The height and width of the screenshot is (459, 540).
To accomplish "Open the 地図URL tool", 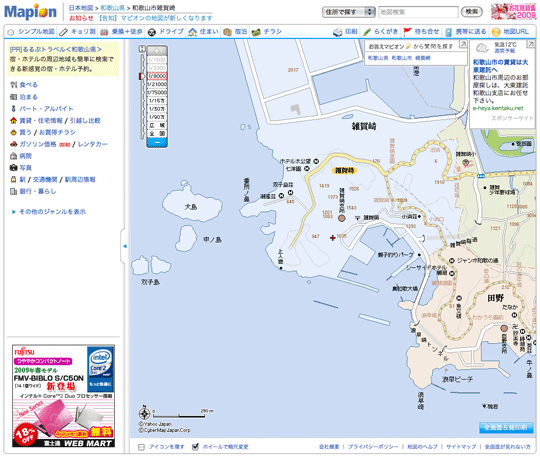I will [x=496, y=32].
